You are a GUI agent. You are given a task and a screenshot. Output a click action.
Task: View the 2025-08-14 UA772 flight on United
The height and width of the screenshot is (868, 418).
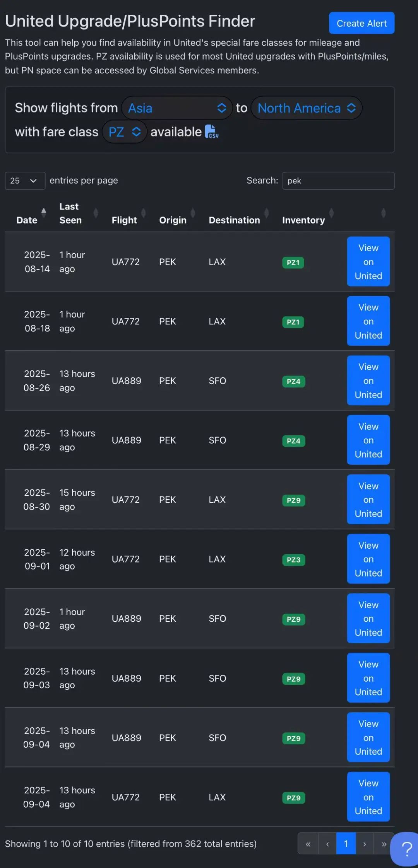pos(368,262)
